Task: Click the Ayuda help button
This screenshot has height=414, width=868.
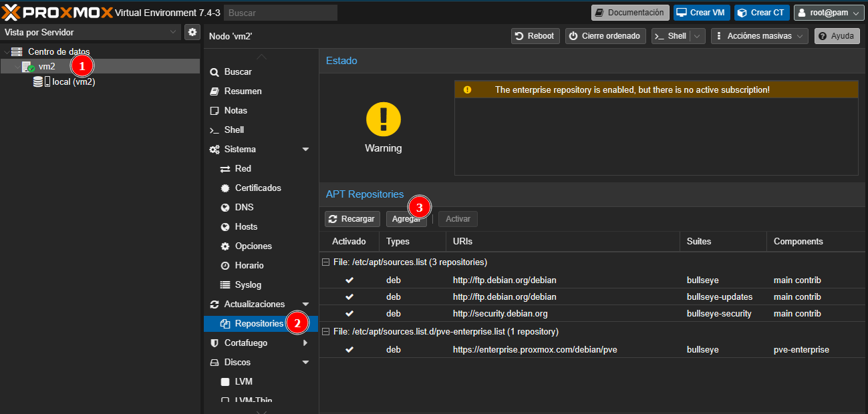Action: coord(837,36)
